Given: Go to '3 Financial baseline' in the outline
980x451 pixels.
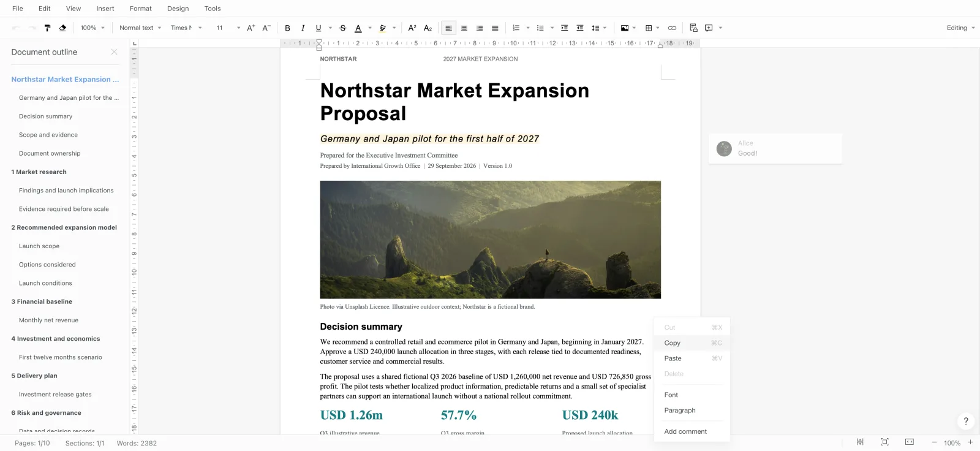Looking at the screenshot, I should coord(42,301).
